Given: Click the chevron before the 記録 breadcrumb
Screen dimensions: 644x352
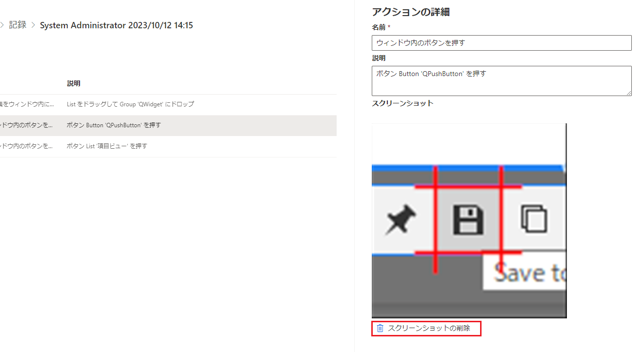Looking at the screenshot, I should [x=1, y=25].
